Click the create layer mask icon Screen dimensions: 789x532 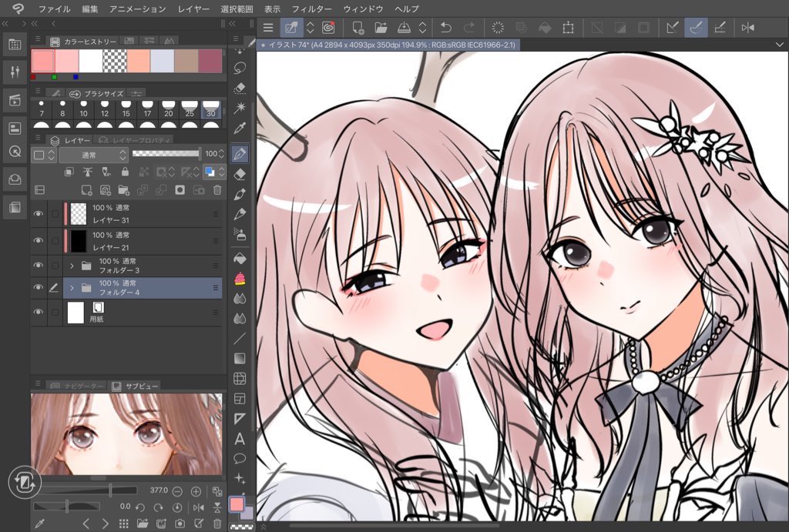point(180,190)
